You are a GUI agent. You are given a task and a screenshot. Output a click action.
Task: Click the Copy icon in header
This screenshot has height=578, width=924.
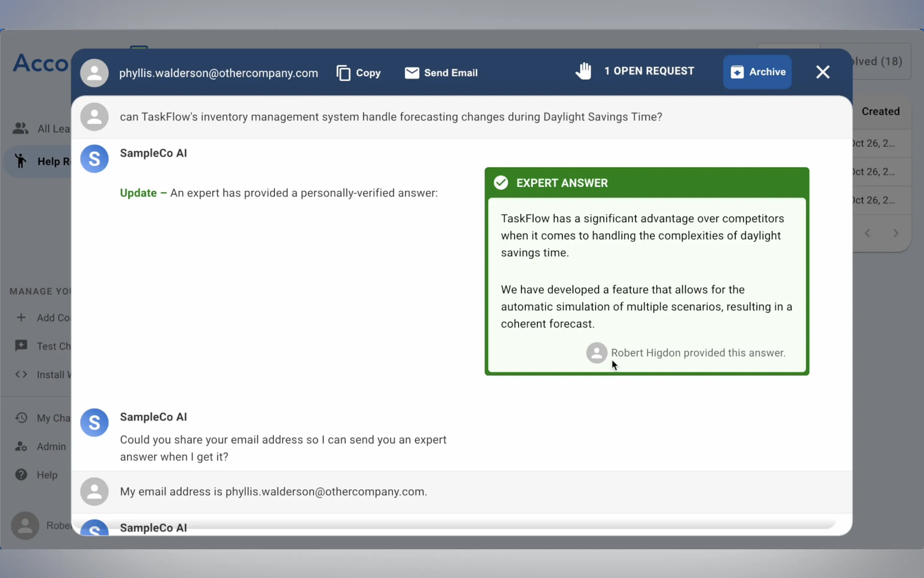[x=343, y=73]
